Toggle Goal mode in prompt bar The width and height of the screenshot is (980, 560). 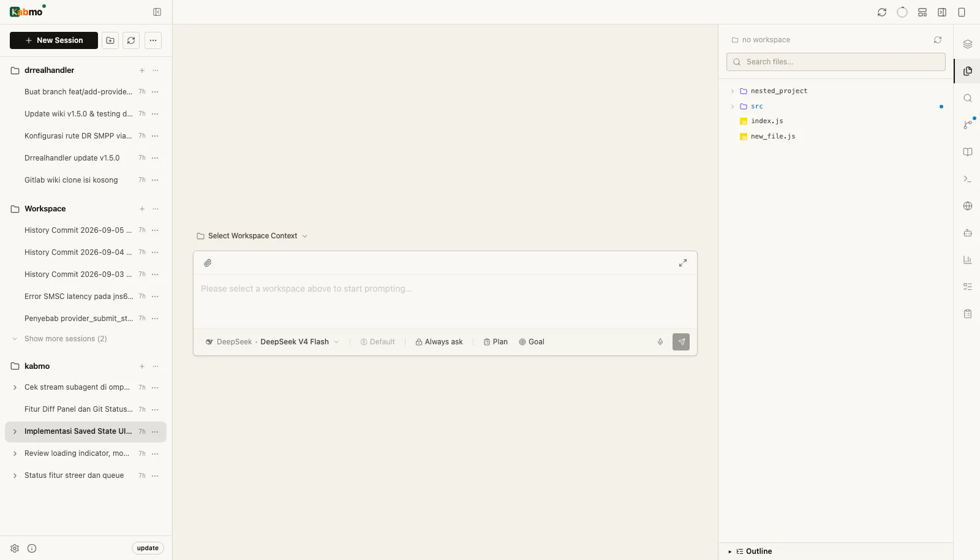532,342
